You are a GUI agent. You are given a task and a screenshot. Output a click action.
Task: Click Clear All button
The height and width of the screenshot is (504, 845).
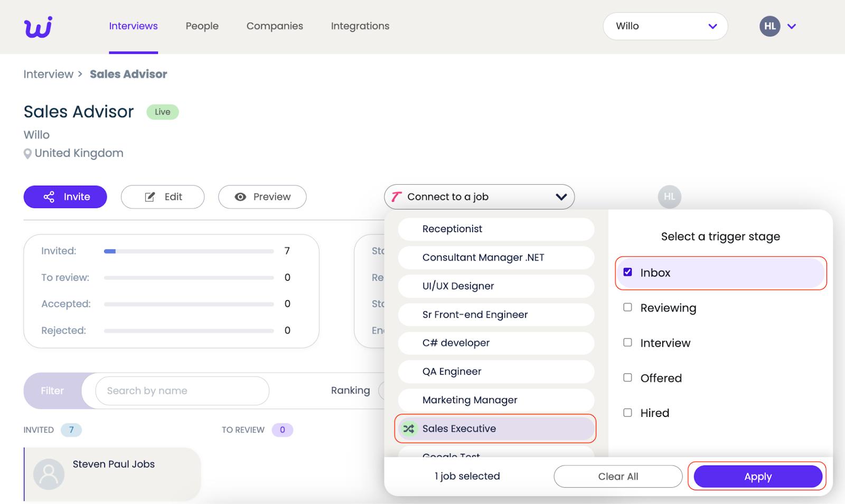click(618, 477)
